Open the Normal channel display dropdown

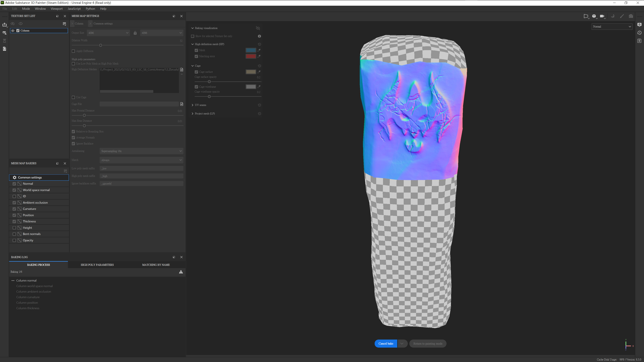click(612, 26)
